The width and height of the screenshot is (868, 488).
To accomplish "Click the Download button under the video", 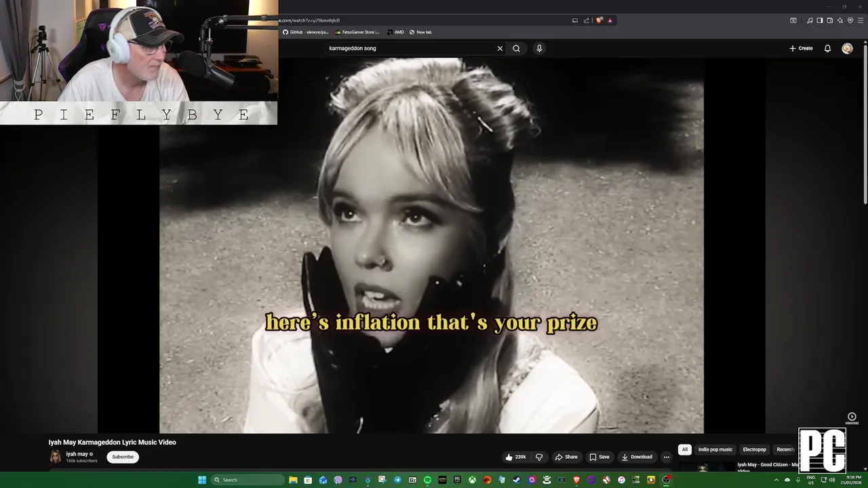I will (x=637, y=457).
